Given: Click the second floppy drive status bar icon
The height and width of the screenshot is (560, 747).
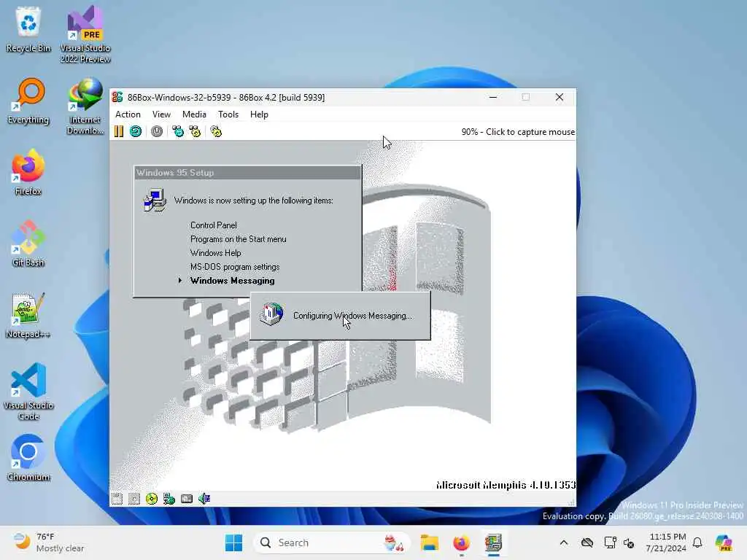Looking at the screenshot, I should point(134,499).
